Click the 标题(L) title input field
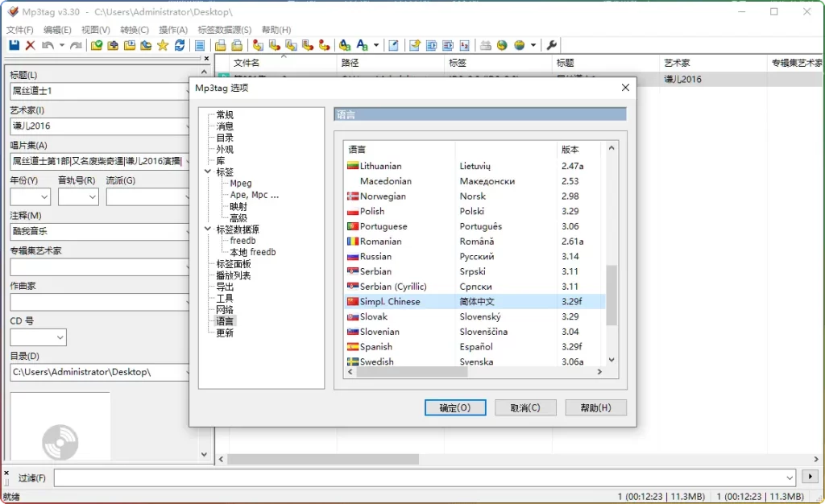Screen dimensions: 825x504 coord(99,91)
